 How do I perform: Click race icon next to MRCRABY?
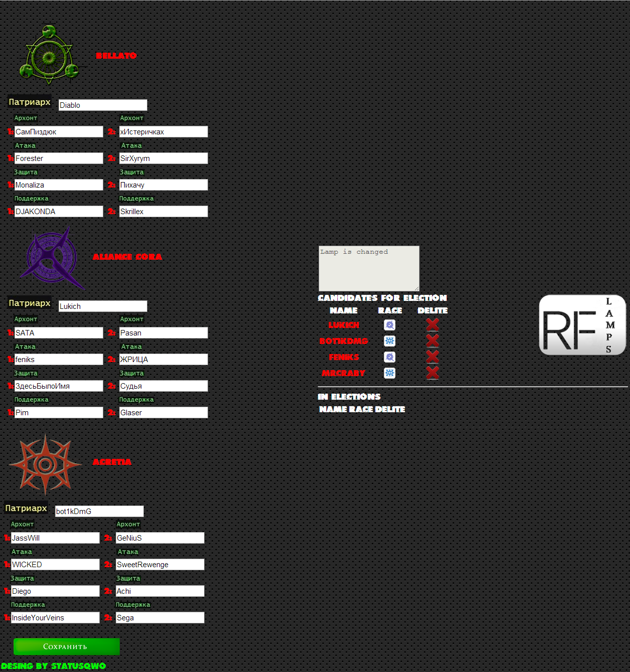389,373
